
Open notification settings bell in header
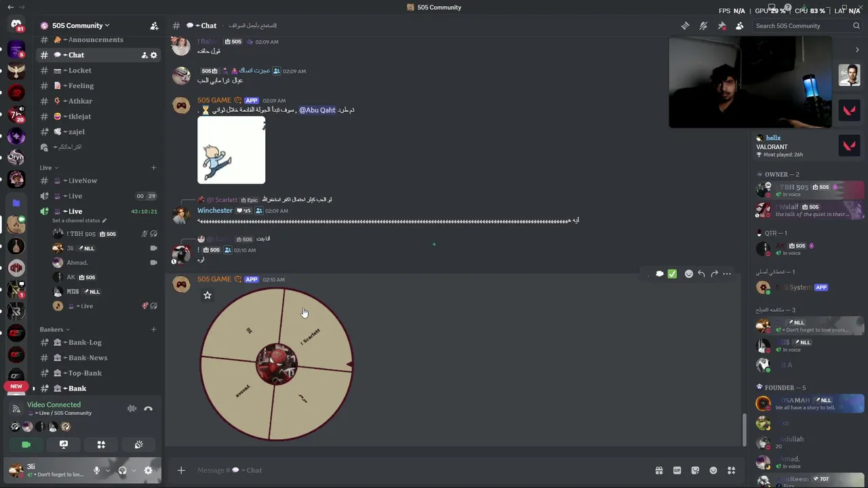[703, 26]
